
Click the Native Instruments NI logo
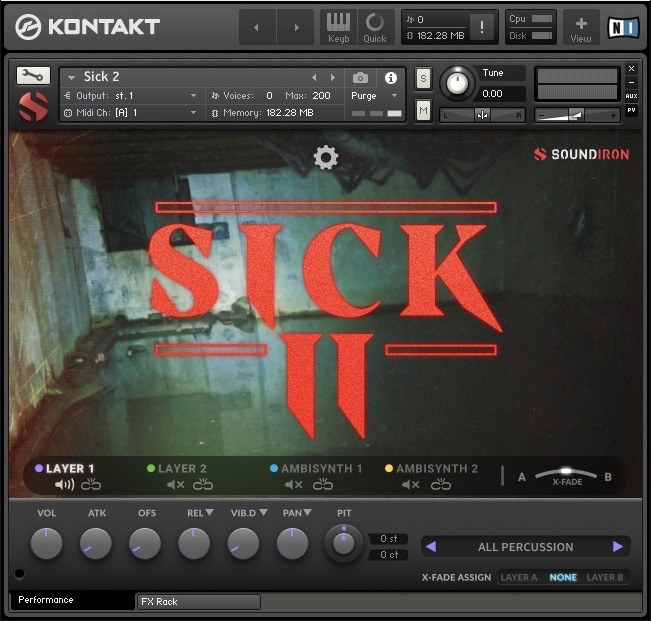point(624,28)
